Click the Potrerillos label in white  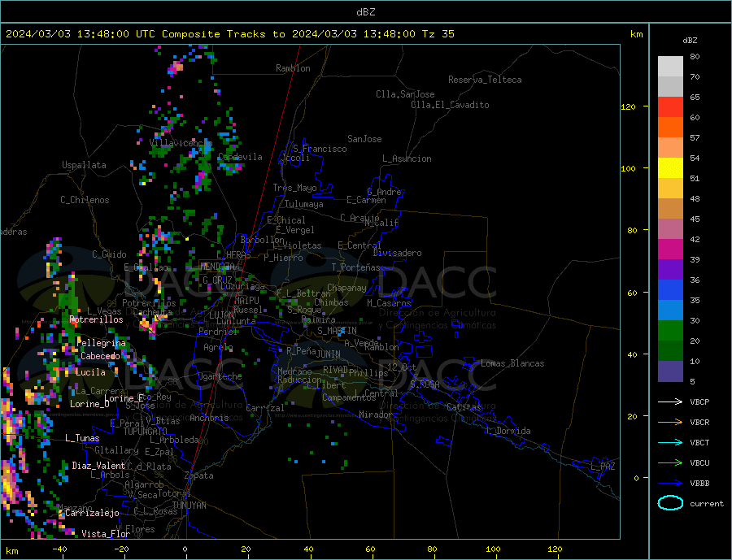click(96, 319)
